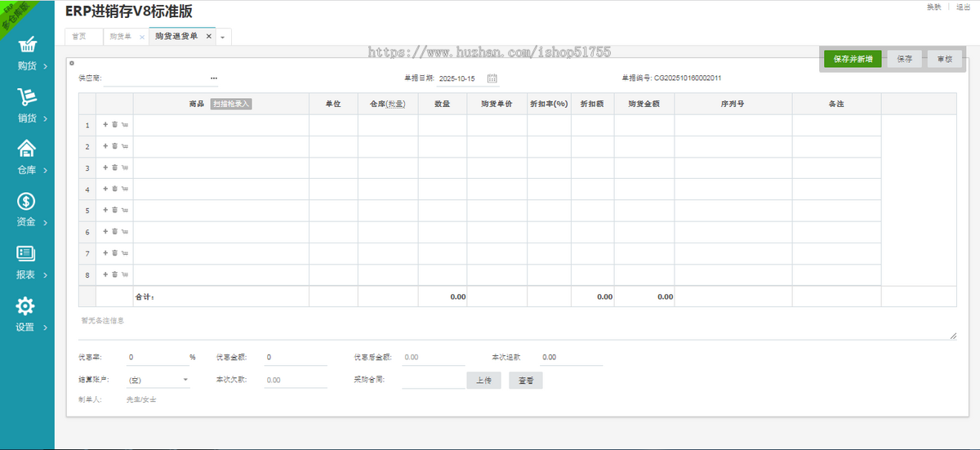Open the 购货 purchase module in sidebar
This screenshot has height=450, width=980.
27,54
